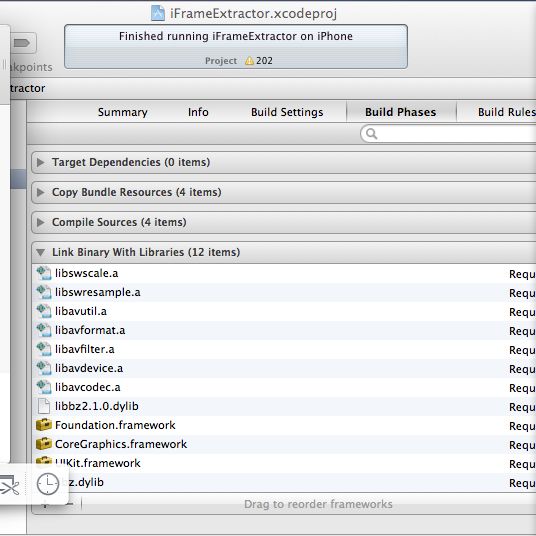Click the libavfilter.a library icon
Image resolution: width=536 pixels, height=536 pixels.
click(x=44, y=349)
